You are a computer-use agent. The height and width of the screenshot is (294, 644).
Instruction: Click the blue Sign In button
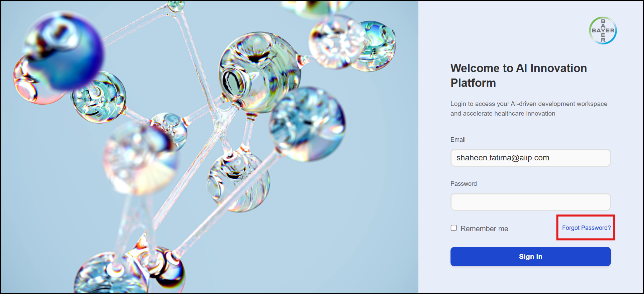coord(530,257)
